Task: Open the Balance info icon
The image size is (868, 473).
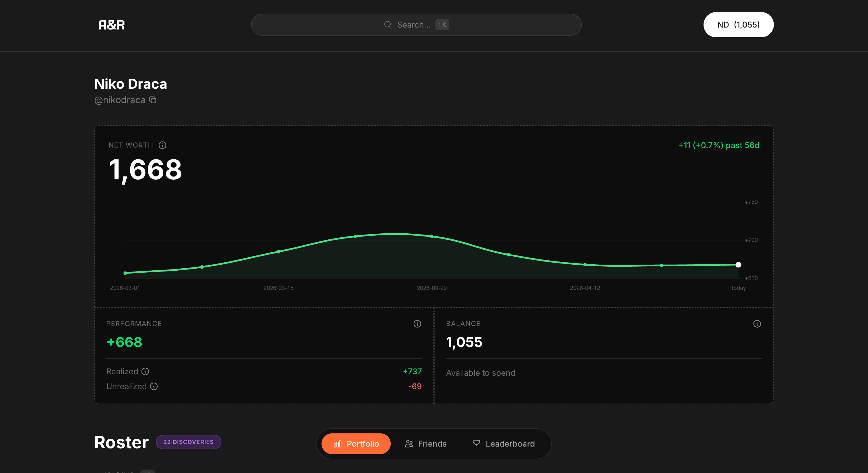Action: (x=757, y=324)
